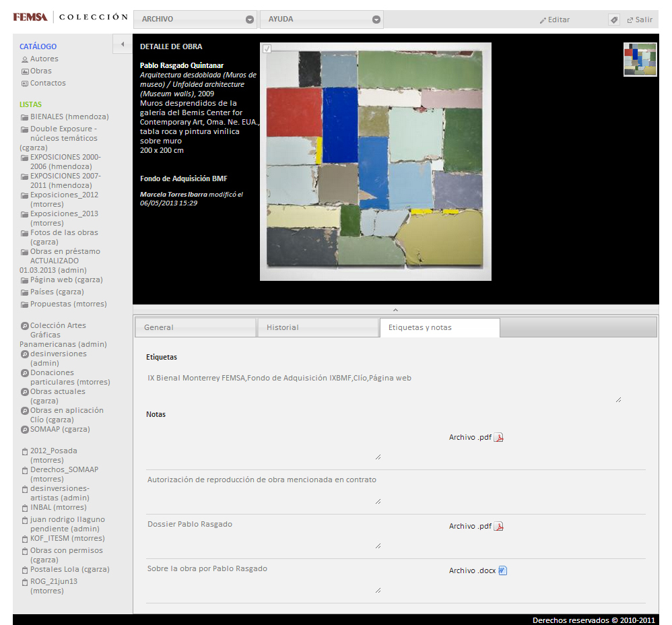Open the Contactos catalog link
Screen dimensions: 672x625
pyautogui.click(x=48, y=83)
